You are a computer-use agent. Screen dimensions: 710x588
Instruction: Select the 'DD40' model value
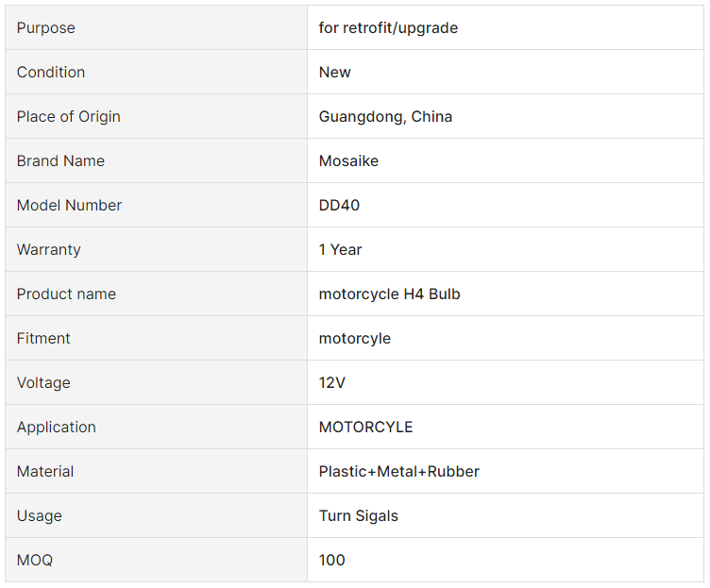[x=339, y=205]
